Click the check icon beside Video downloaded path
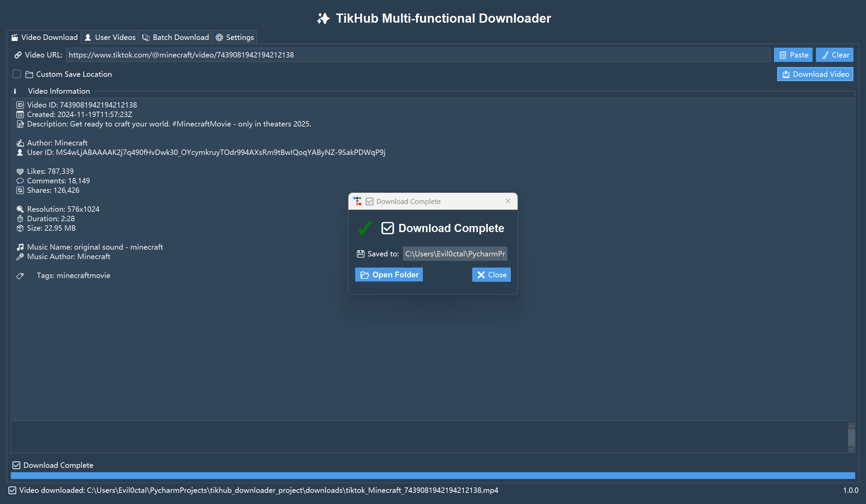Image resolution: width=866 pixels, height=504 pixels. [x=13, y=490]
